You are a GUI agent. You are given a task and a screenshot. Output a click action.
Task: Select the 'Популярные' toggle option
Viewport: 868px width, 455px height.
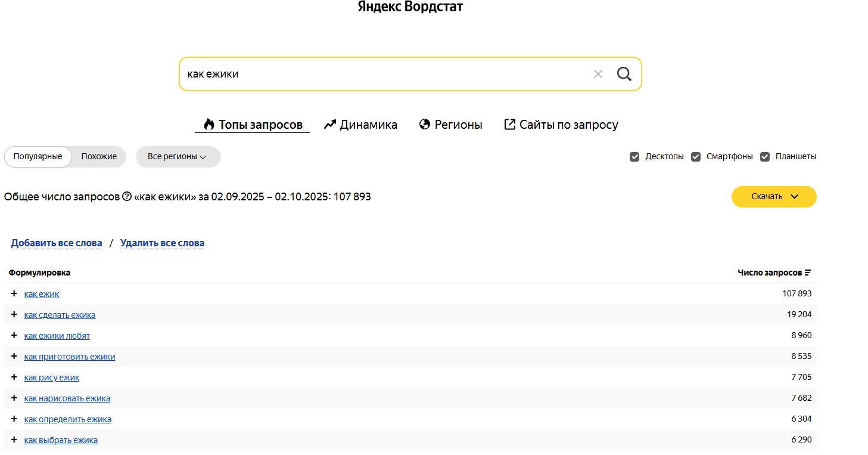38,157
